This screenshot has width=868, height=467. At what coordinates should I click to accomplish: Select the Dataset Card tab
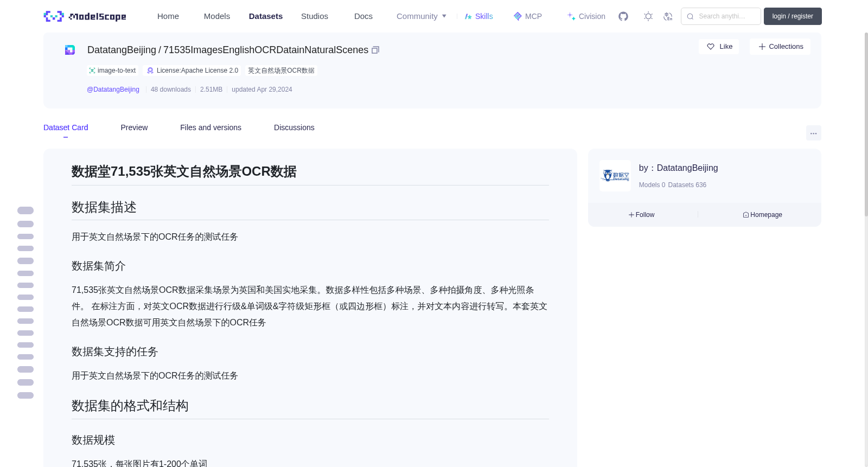66,127
